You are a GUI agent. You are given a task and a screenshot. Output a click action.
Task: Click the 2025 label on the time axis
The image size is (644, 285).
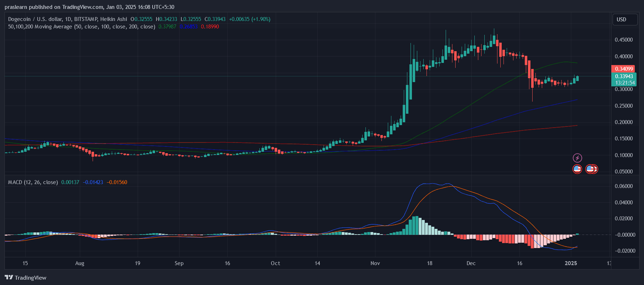(571, 263)
